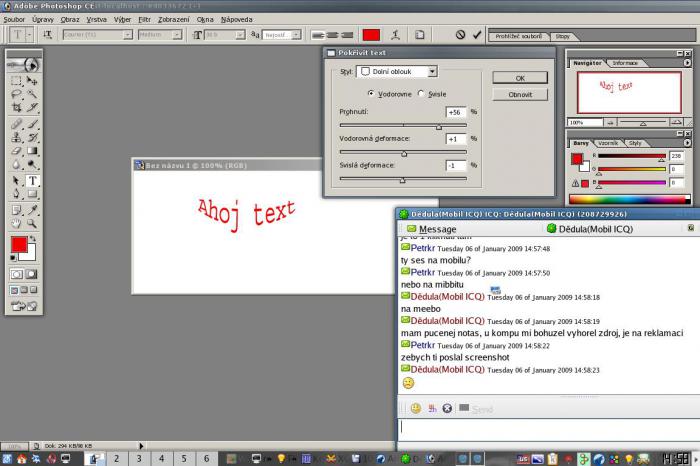Select the Clone Stamp tool
This screenshot has width=700, height=466.
coord(17,137)
